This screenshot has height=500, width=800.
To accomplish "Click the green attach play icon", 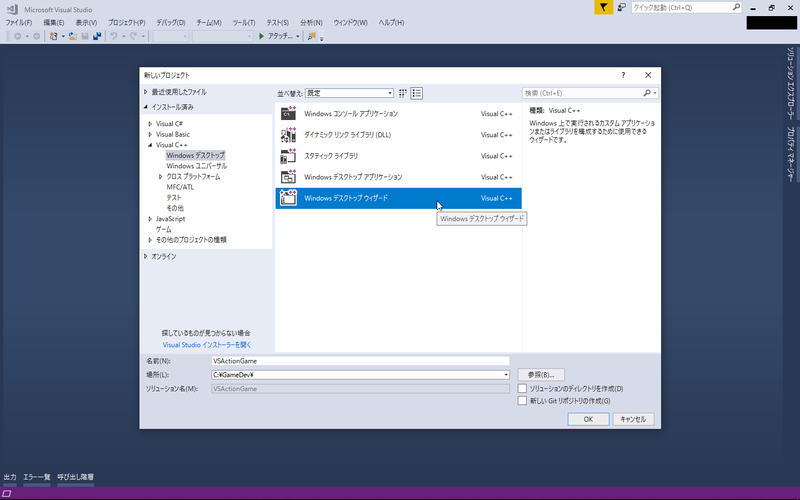I will click(261, 36).
